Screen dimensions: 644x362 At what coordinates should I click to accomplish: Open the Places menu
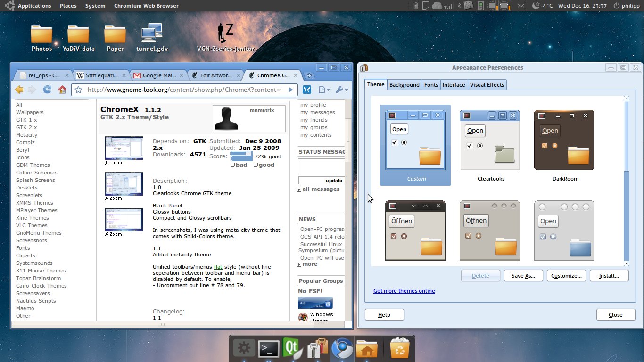point(68,6)
